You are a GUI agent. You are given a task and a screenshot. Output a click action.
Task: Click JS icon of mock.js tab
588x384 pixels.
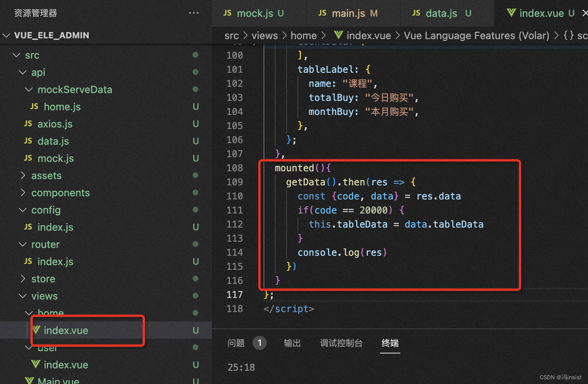pos(228,13)
